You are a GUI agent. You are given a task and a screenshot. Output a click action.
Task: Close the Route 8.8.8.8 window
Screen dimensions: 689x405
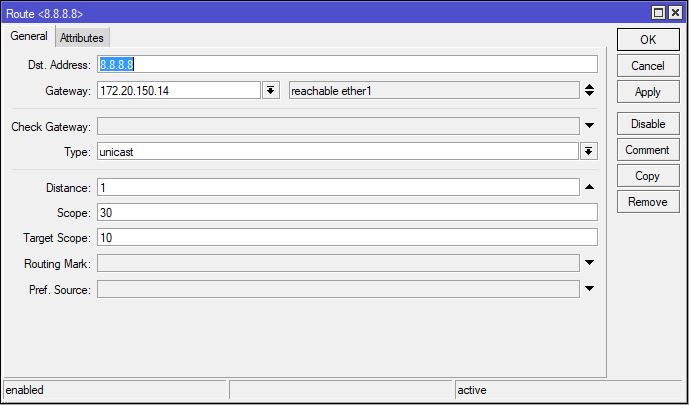click(x=674, y=13)
